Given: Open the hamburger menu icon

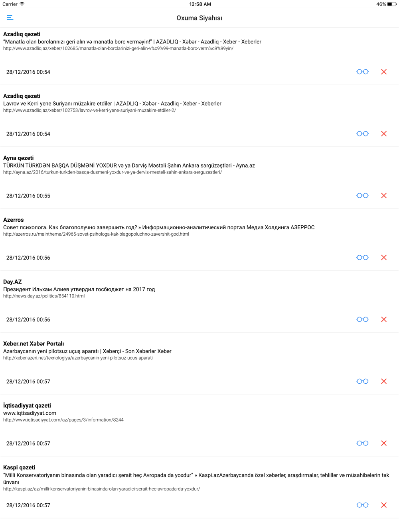Looking at the screenshot, I should (x=10, y=18).
